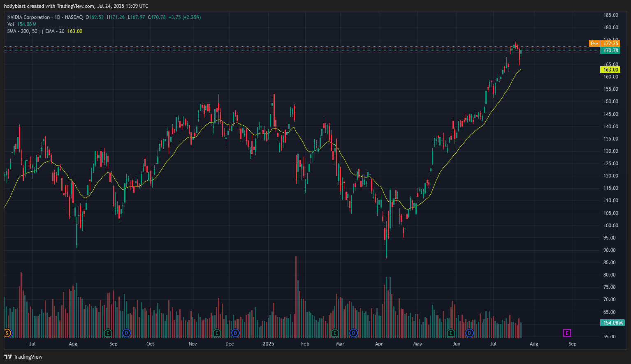Viewport: 631px width, 364px height.
Task: Click the TradingView logo at bottom left
Action: point(23,357)
